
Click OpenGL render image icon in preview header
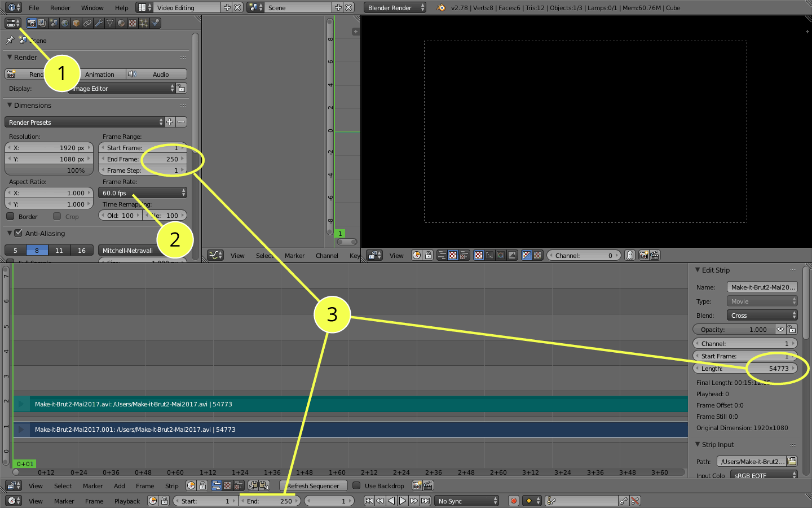[x=643, y=255]
